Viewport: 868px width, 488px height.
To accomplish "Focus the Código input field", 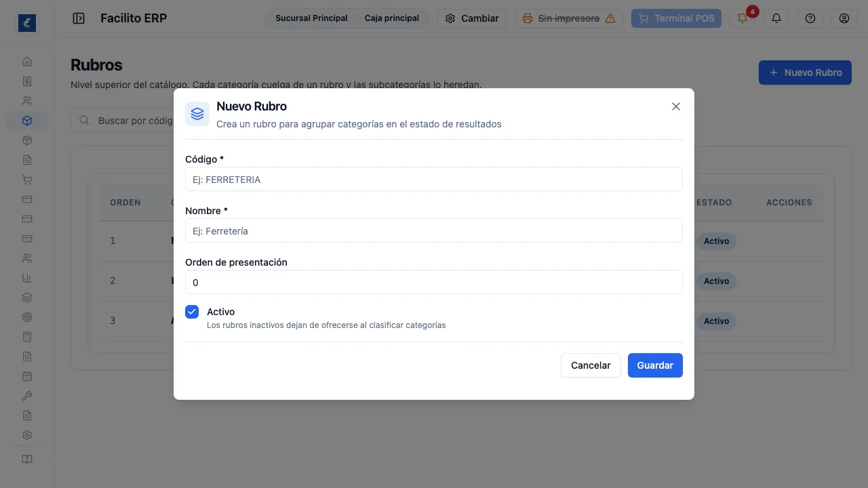I will pos(434,180).
